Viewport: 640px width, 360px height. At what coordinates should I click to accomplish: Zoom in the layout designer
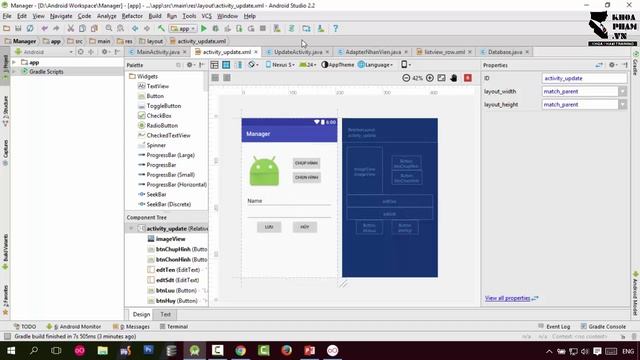[430, 78]
